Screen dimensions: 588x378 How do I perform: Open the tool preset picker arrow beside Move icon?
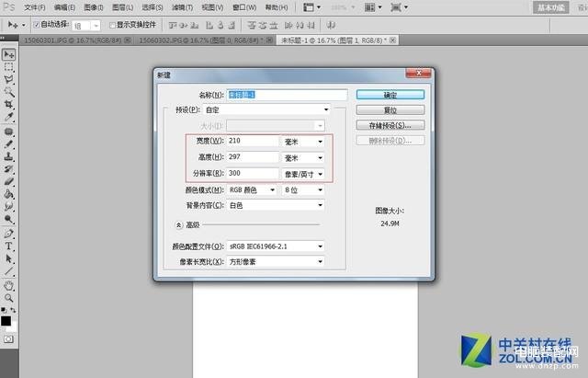point(23,25)
